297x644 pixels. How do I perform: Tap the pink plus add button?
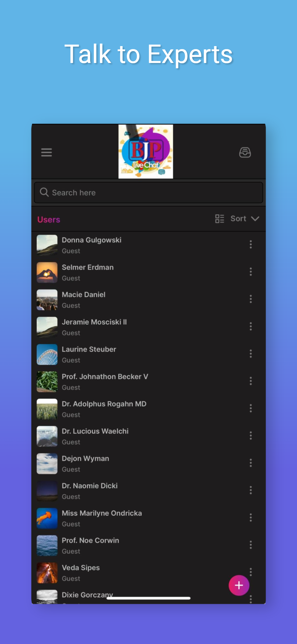click(239, 585)
